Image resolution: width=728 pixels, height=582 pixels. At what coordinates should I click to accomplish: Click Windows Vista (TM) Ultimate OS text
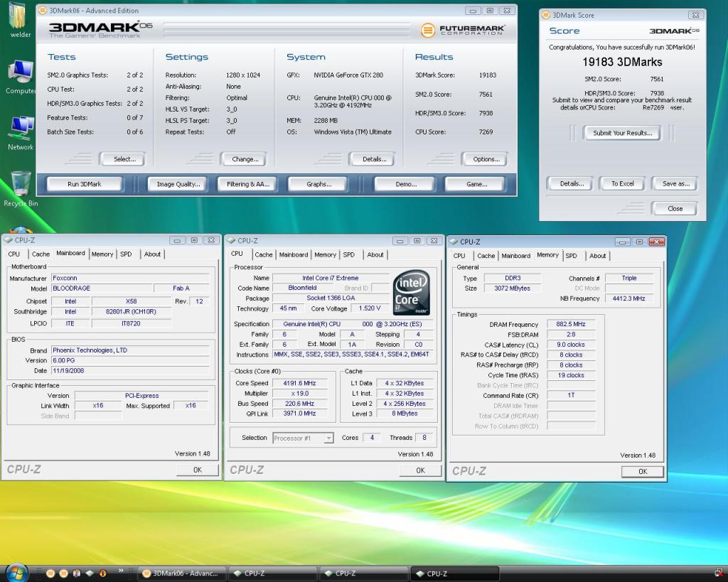pyautogui.click(x=353, y=131)
